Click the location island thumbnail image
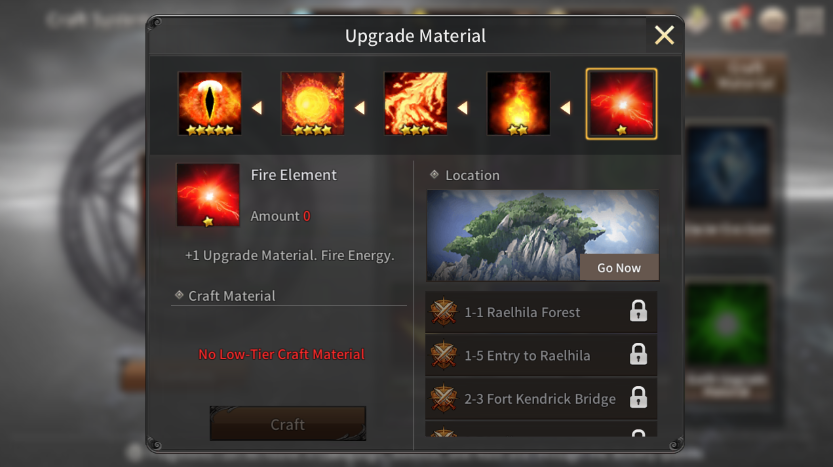 [x=542, y=235]
